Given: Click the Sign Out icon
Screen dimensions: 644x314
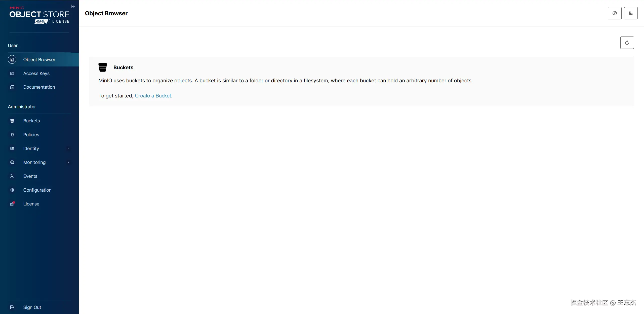Looking at the screenshot, I should [12, 307].
